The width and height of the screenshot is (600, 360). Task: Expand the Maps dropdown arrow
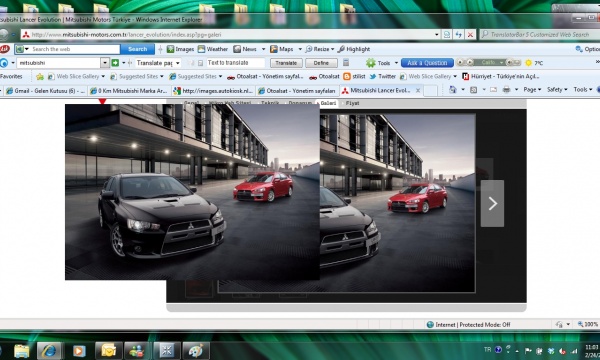click(300, 49)
